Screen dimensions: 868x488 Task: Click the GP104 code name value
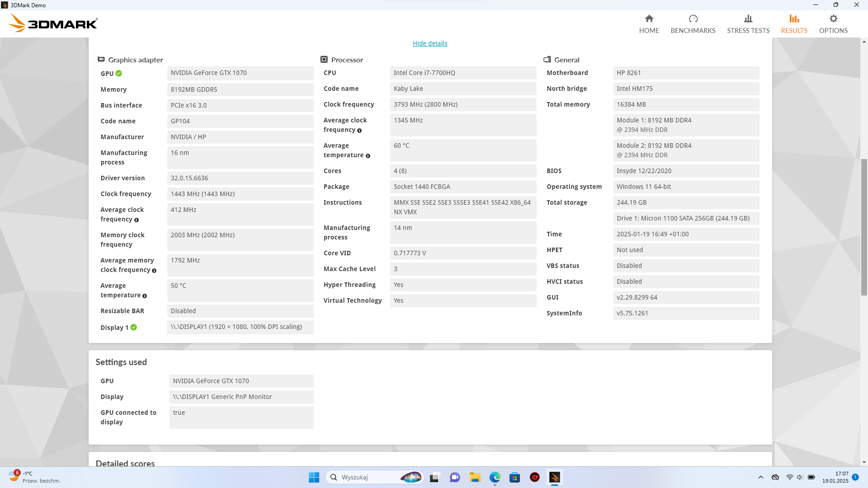240,121
